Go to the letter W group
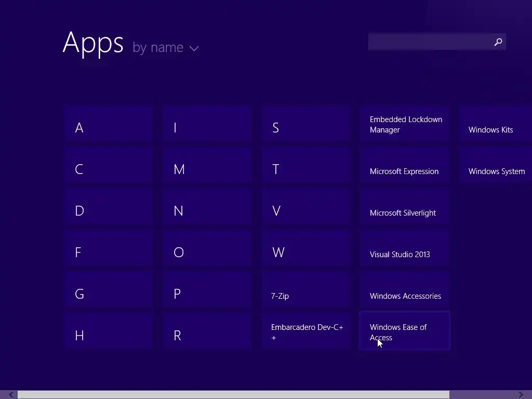The image size is (532, 399). tap(306, 248)
